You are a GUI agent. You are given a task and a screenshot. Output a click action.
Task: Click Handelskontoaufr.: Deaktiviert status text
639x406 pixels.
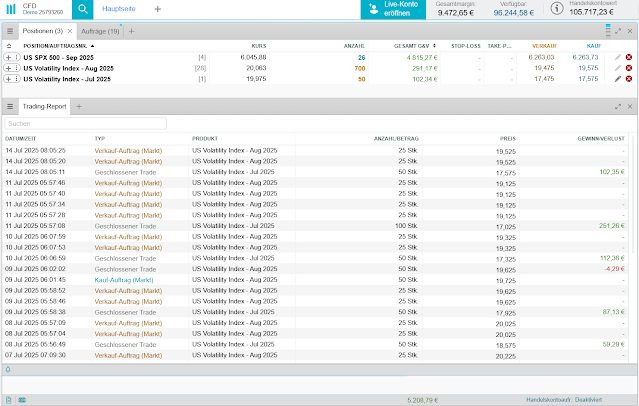[x=564, y=400]
